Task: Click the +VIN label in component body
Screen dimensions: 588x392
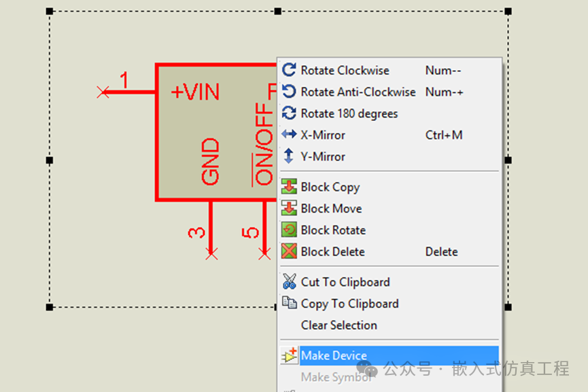Action: pyautogui.click(x=195, y=92)
